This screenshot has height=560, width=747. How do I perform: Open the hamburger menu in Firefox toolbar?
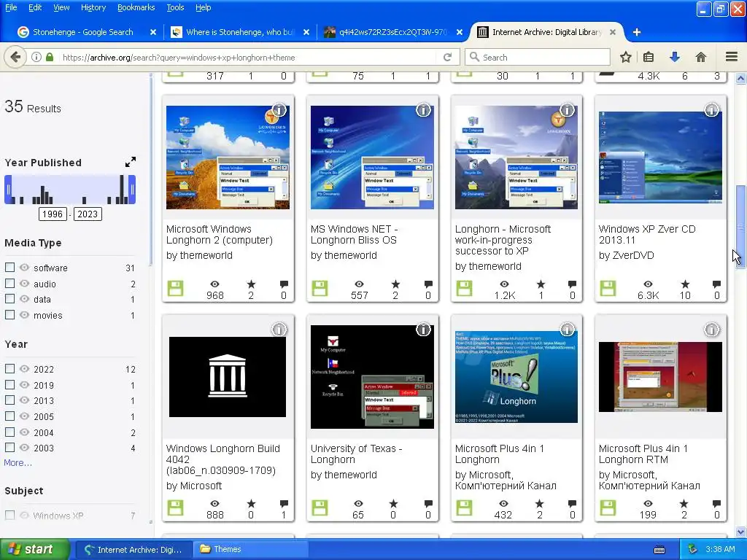[x=732, y=57]
